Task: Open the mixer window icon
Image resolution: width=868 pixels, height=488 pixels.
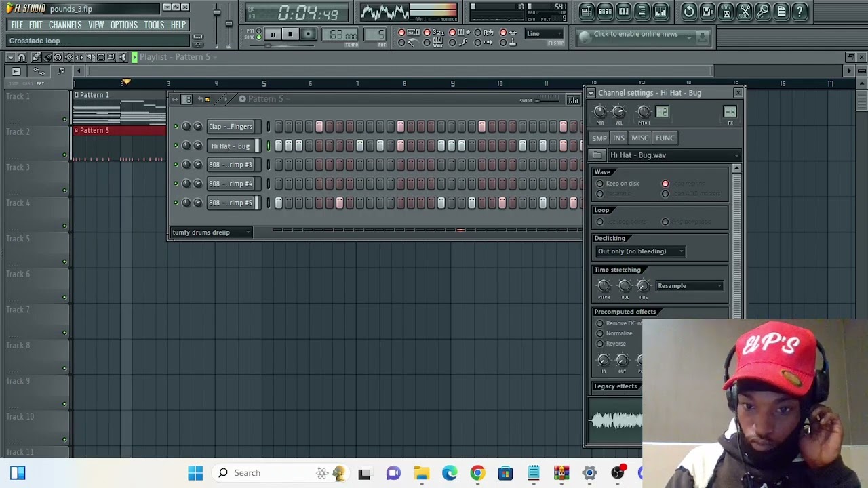Action: (x=660, y=11)
